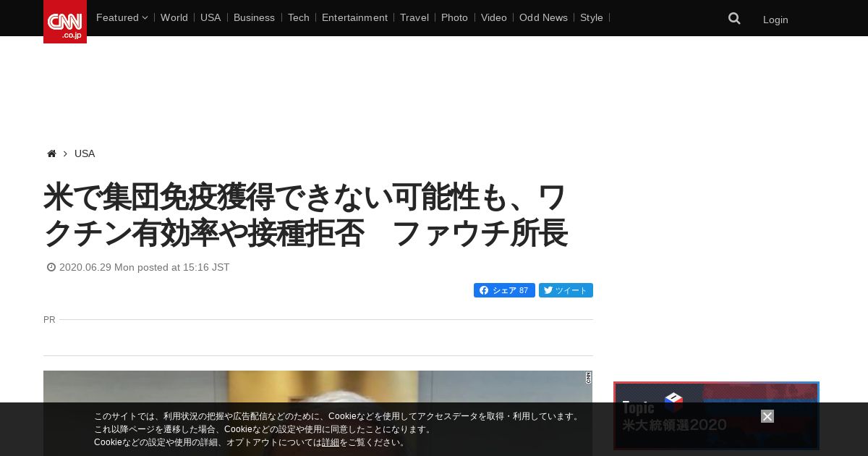Viewport: 868px width, 456px height.
Task: Go to the Video section
Action: coord(494,17)
